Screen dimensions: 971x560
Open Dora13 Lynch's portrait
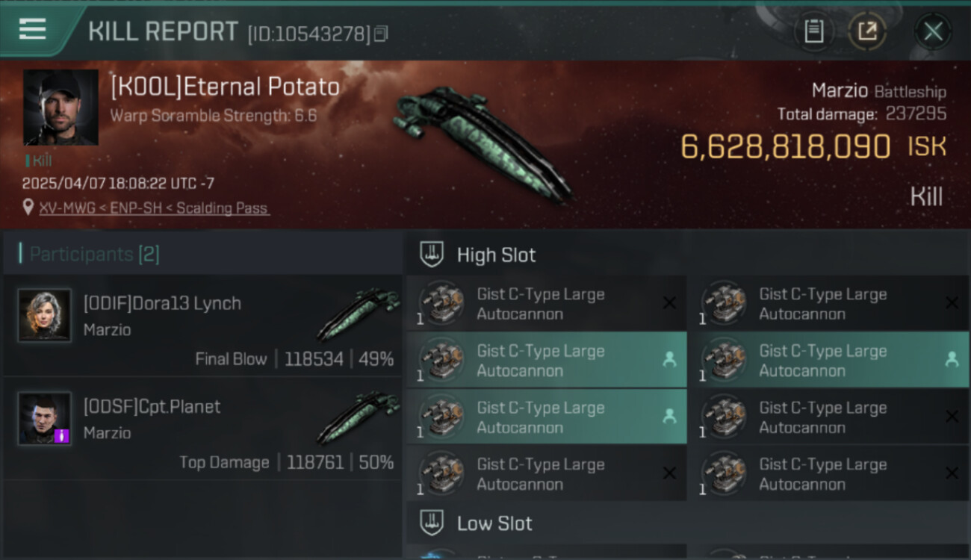point(45,316)
